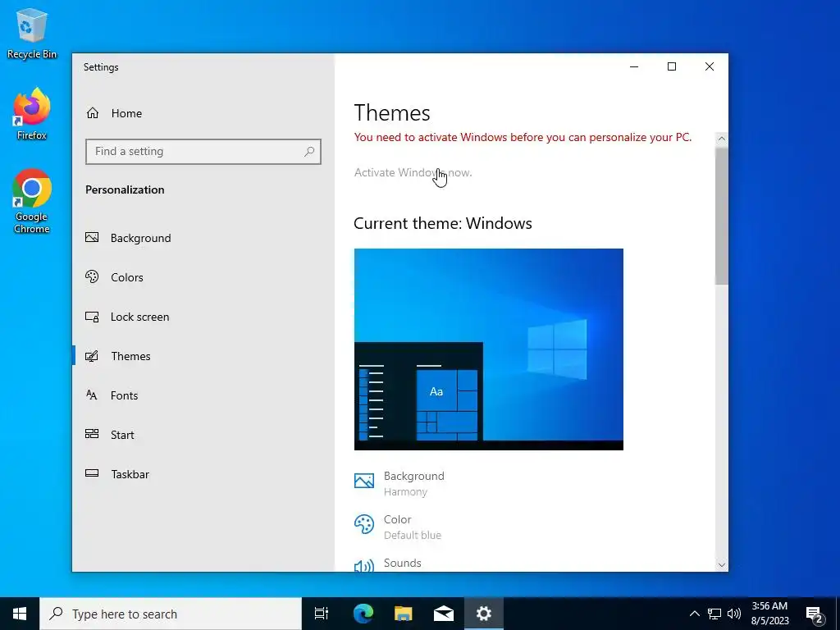Open the Start settings page
Image resolution: width=840 pixels, height=630 pixels.
203,435
